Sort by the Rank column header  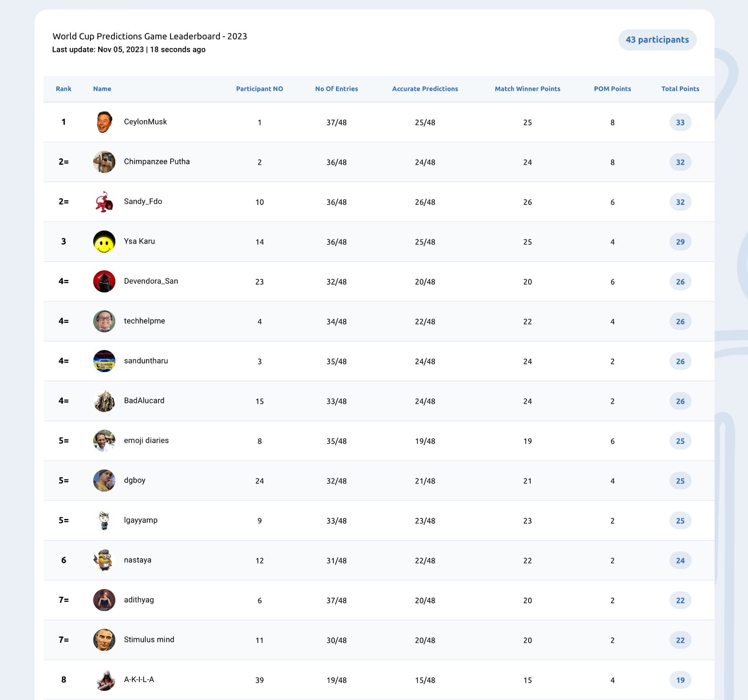[63, 89]
